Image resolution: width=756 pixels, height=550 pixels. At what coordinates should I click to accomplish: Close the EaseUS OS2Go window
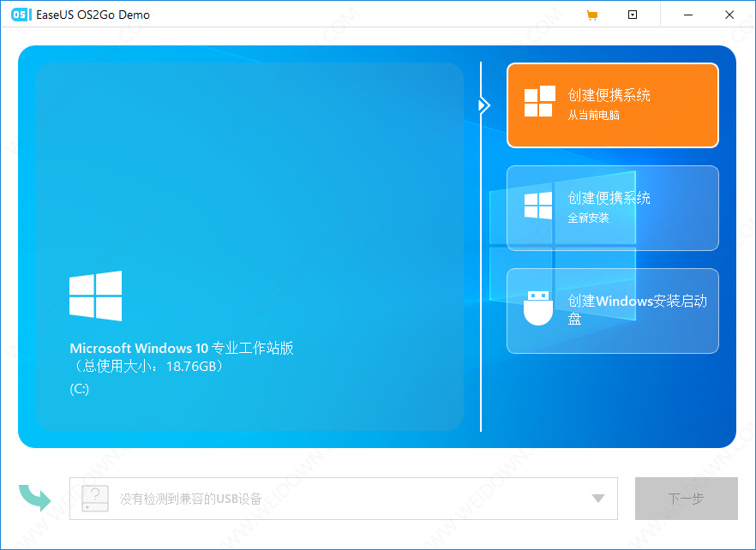(x=729, y=15)
